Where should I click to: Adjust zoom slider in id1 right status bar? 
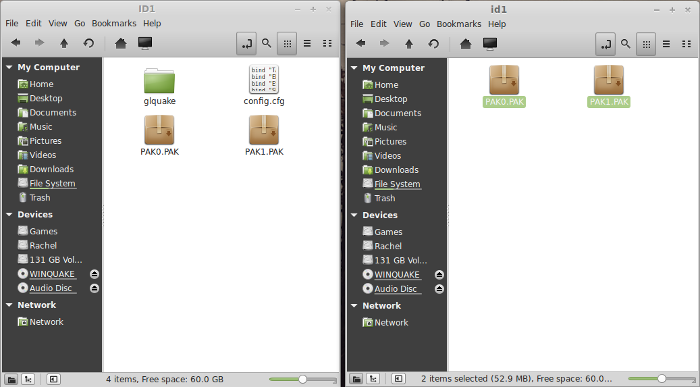click(662, 379)
